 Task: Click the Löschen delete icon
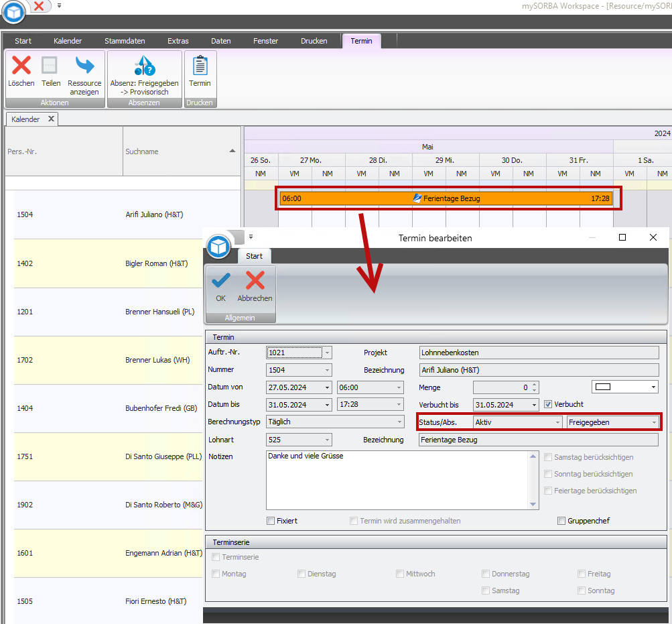click(21, 66)
